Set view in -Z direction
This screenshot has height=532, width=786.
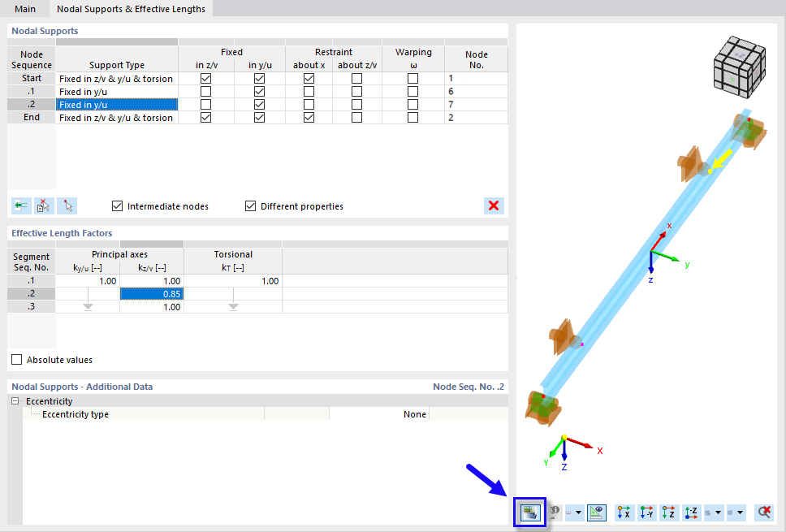(691, 512)
